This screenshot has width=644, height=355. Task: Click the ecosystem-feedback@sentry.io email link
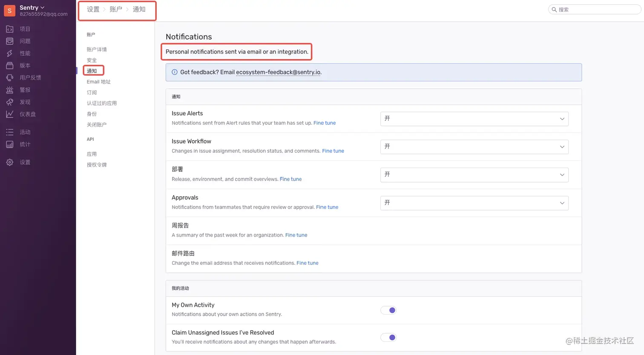[x=278, y=72]
